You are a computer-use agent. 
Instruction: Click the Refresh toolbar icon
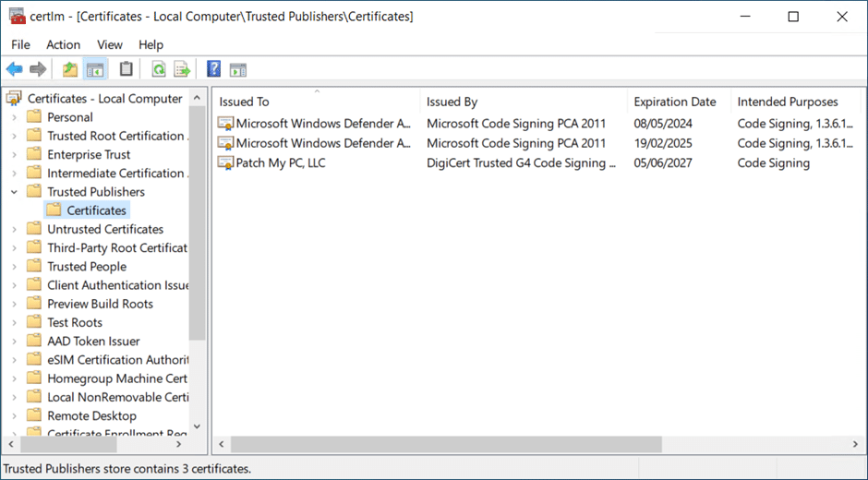[x=159, y=69]
